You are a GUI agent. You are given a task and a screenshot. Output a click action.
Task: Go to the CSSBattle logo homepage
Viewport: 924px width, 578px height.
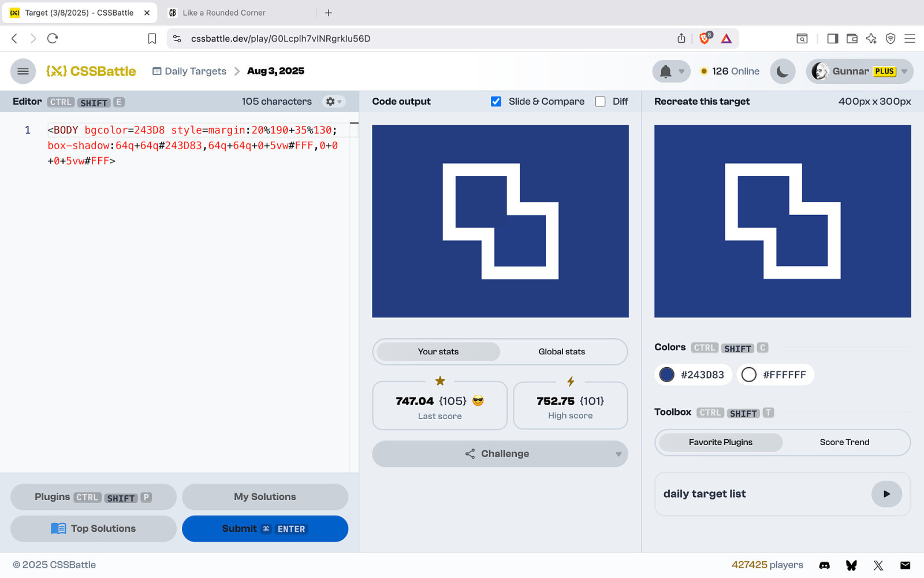coord(91,71)
